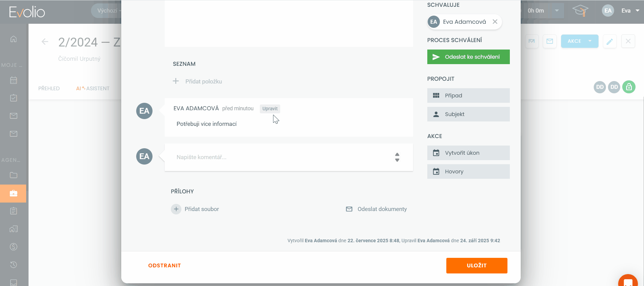Open the history clock icon in the sidebar
Viewport: 644px width, 286px height.
point(14,265)
